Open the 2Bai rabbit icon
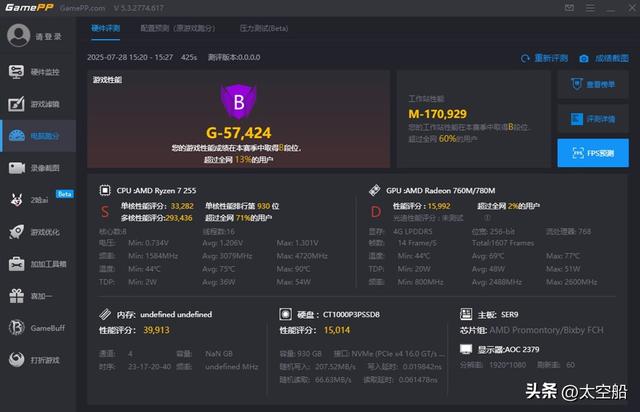 point(16,200)
